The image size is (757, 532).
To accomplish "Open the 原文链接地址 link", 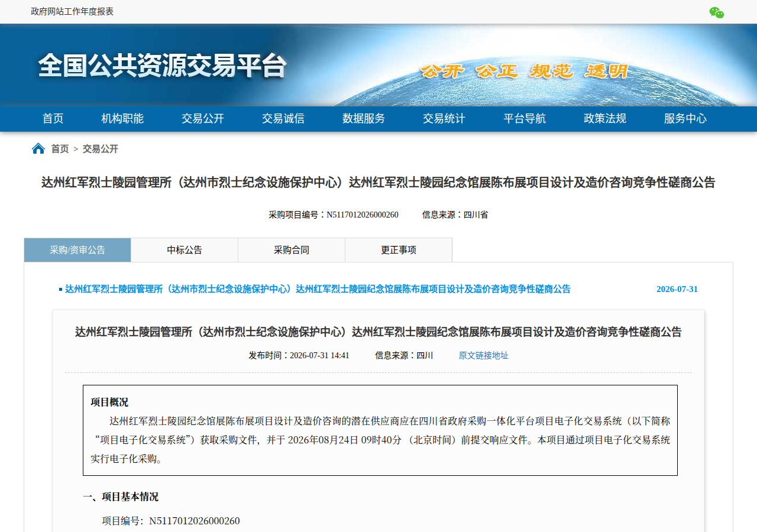I will coord(484,355).
